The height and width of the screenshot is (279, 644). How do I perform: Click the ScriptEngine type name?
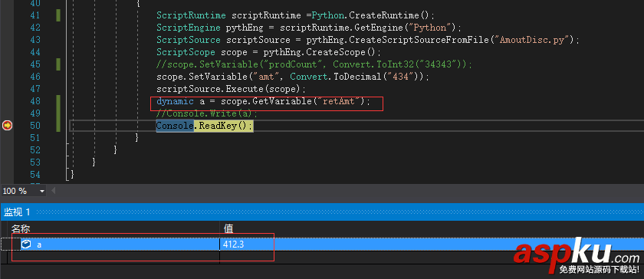[189, 28]
